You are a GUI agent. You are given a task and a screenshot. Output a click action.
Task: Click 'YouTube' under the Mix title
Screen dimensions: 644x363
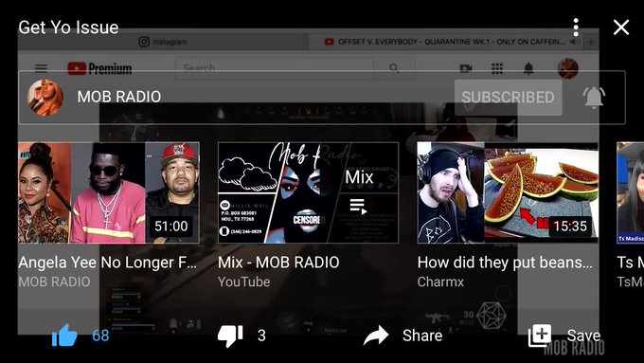[244, 282]
